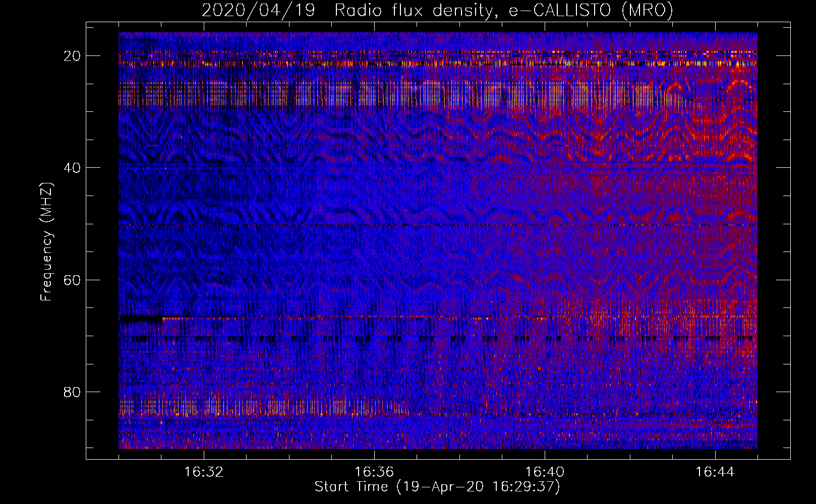Click the 60 MHz frequency tick label
This screenshot has width=816, height=504.
click(x=73, y=280)
